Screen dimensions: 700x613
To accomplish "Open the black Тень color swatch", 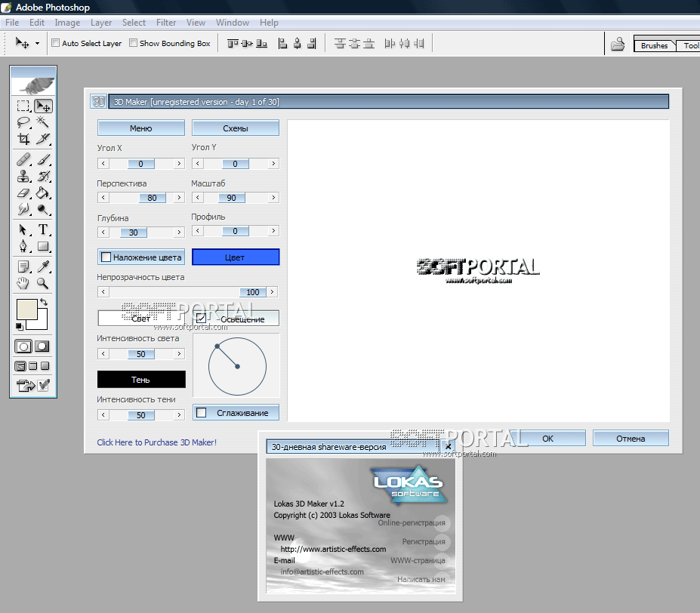I will click(141, 380).
